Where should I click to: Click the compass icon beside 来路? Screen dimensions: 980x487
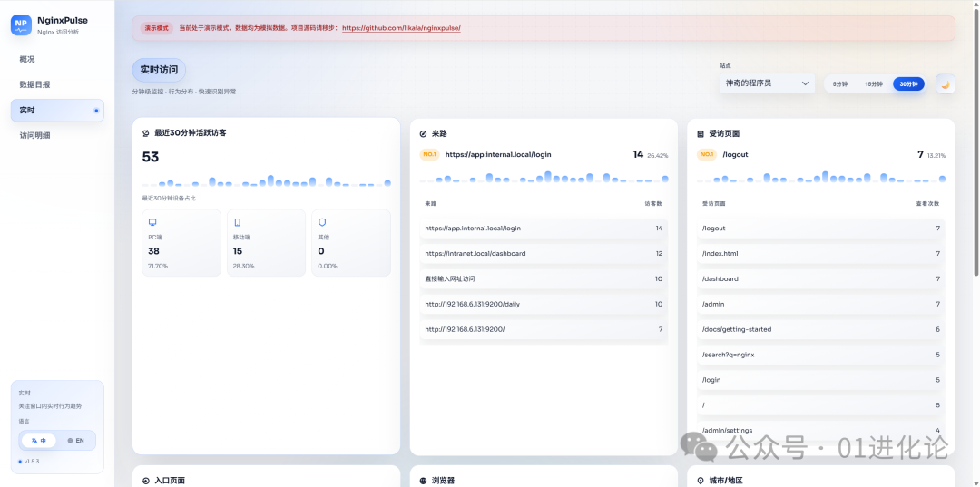(424, 133)
